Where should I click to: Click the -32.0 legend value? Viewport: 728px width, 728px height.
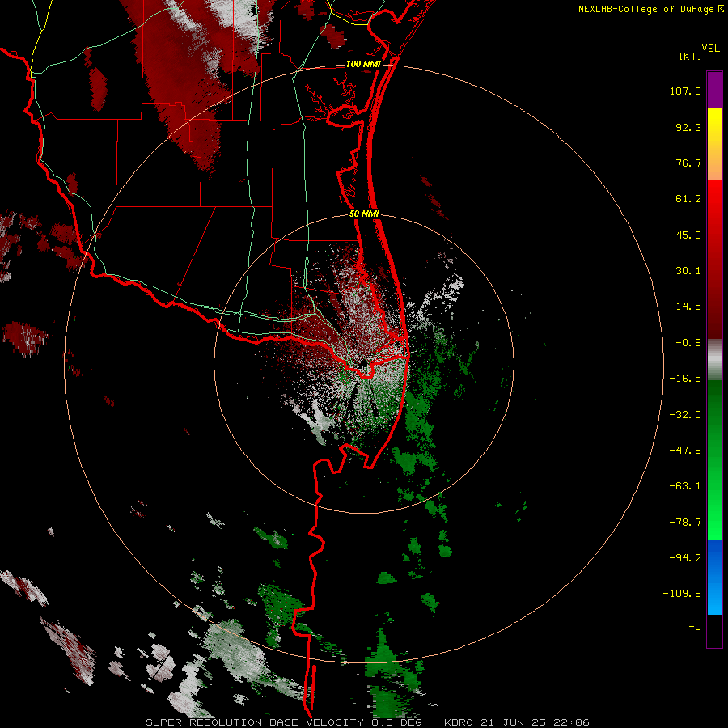685,415
